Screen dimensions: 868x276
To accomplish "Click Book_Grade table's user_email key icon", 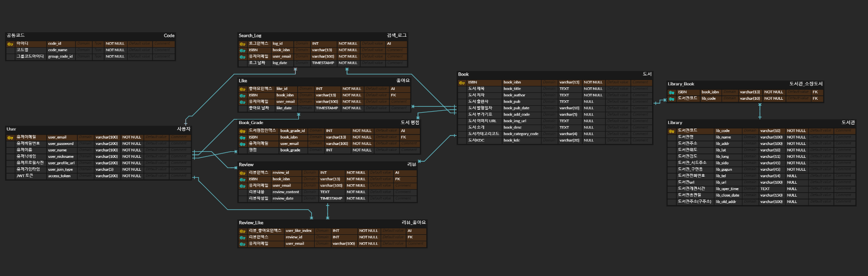I will tap(243, 144).
